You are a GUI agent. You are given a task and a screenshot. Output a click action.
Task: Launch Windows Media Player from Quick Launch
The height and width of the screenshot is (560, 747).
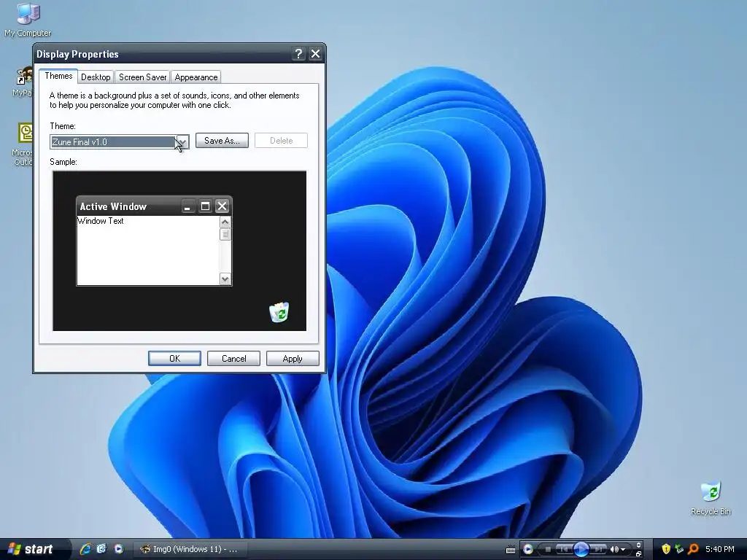tap(119, 549)
